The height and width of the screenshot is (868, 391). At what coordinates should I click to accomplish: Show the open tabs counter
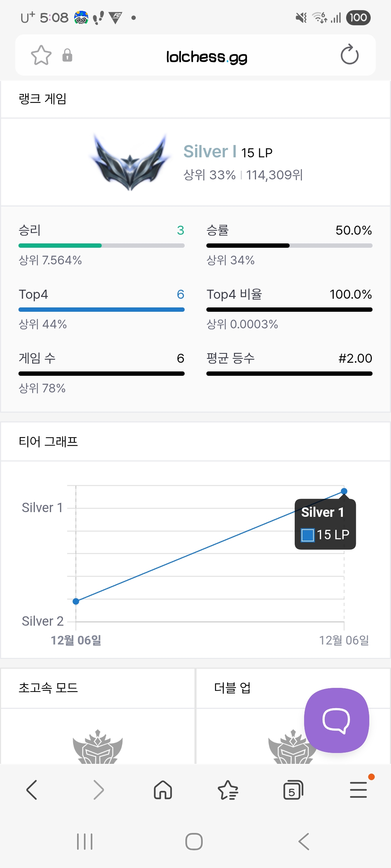(x=293, y=790)
